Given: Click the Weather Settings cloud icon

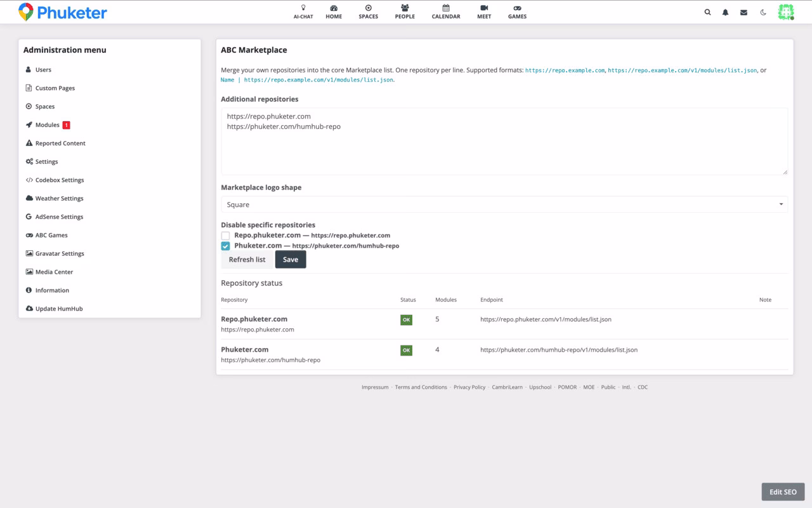Looking at the screenshot, I should (x=29, y=199).
